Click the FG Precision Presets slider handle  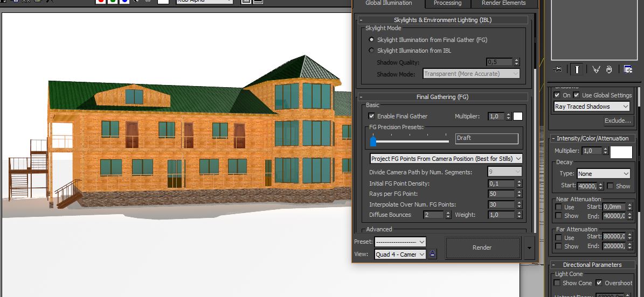click(x=373, y=141)
